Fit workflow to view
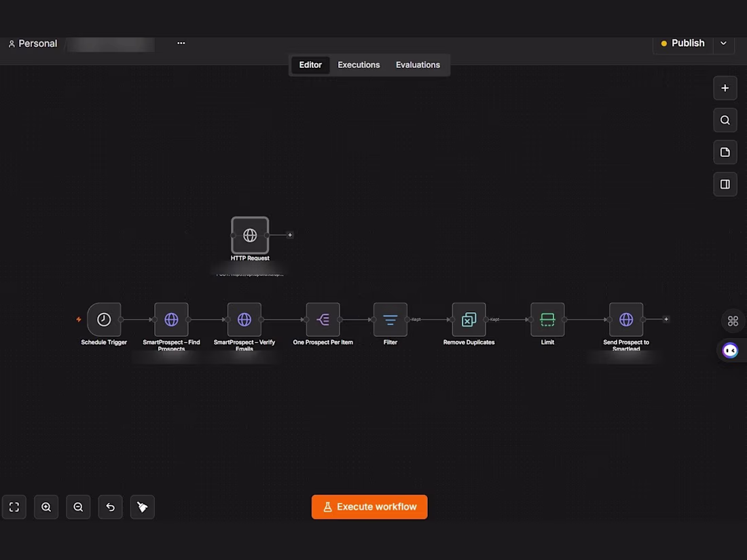747x560 pixels. [x=14, y=507]
